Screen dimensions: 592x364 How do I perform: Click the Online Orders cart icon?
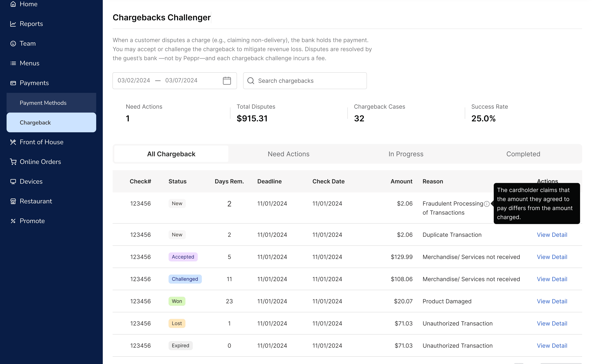tap(13, 162)
